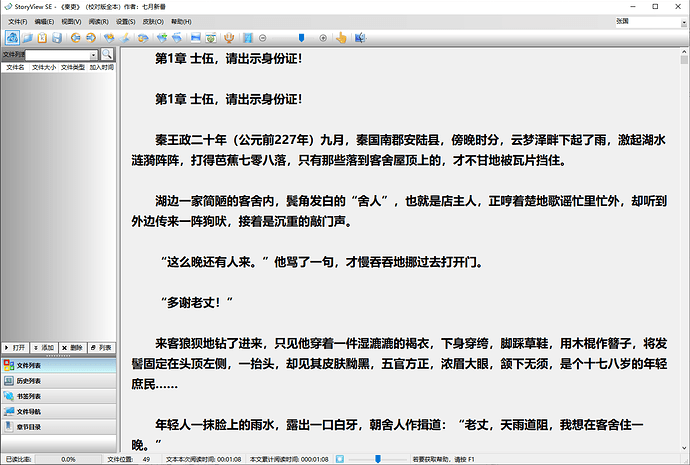Click the 列表 button
Screen dimensions: 690x465
coord(102,348)
